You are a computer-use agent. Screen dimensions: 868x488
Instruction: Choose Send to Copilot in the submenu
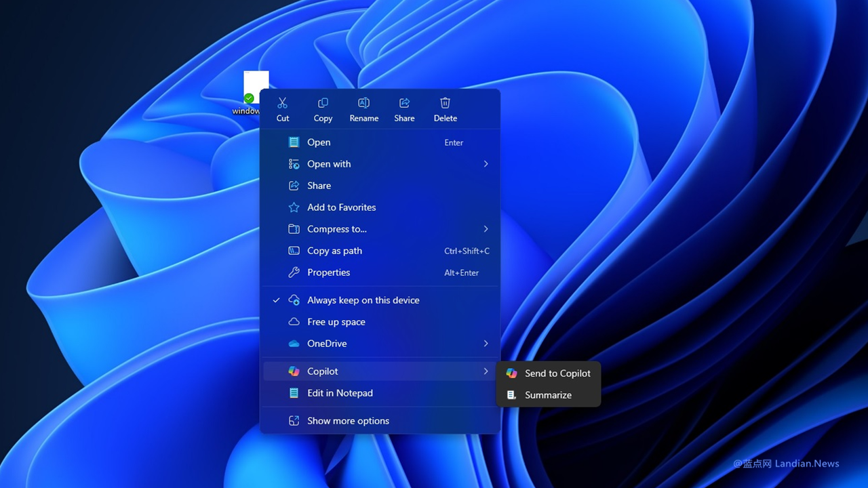(x=549, y=373)
